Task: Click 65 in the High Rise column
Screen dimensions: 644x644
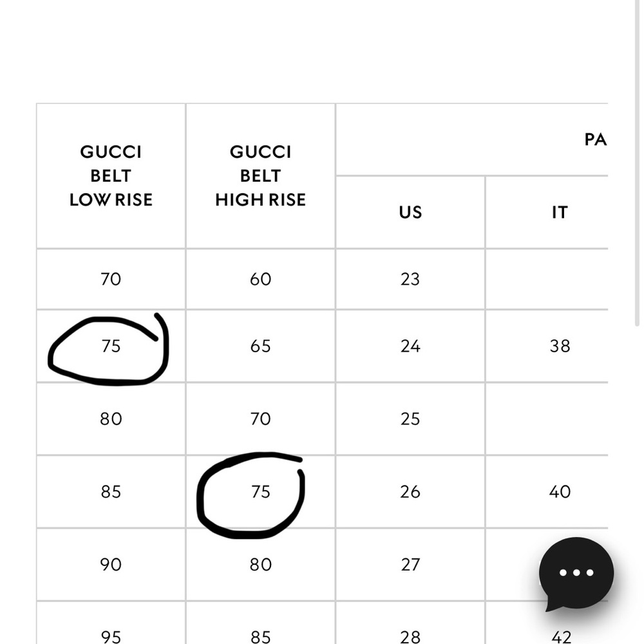Action: pos(260,346)
